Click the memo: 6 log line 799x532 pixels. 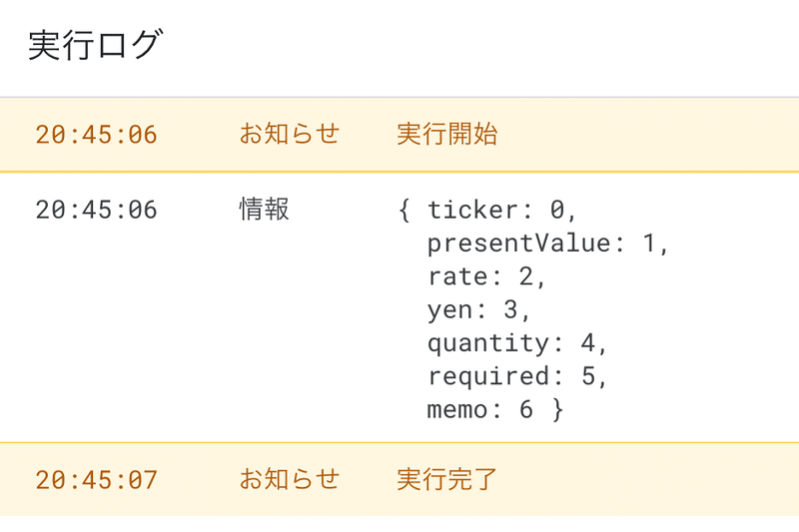point(480,410)
